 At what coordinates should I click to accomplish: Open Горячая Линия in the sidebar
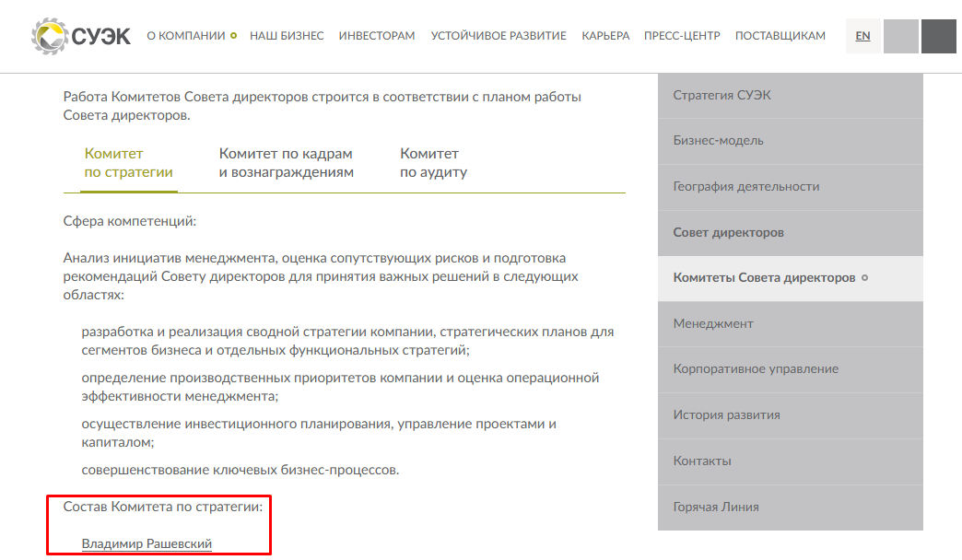pyautogui.click(x=791, y=507)
